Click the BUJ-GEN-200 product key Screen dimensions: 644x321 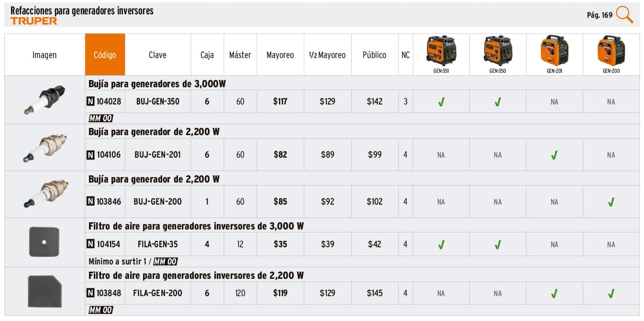pyautogui.click(x=157, y=202)
